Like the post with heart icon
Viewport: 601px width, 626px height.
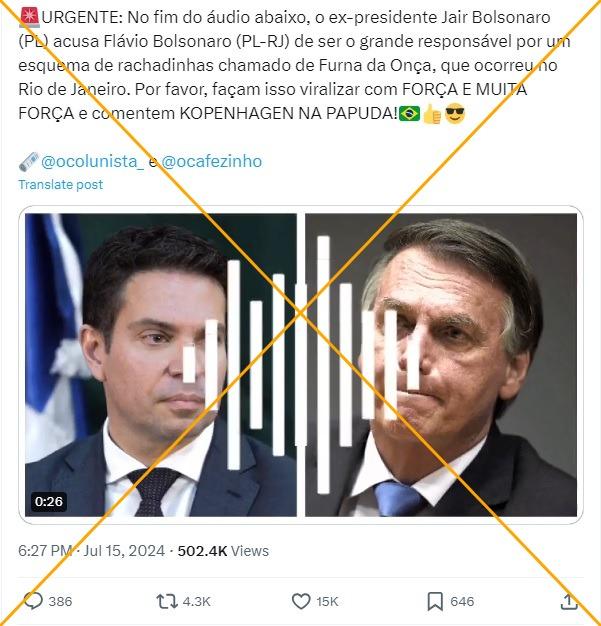coord(301,601)
